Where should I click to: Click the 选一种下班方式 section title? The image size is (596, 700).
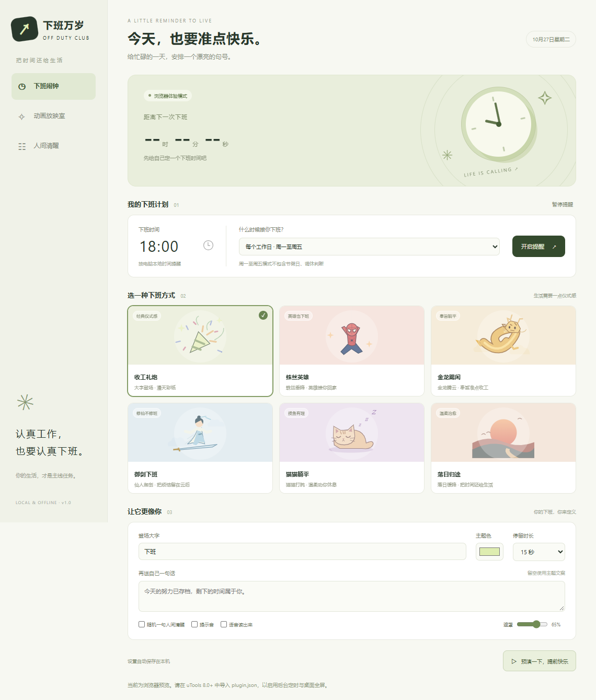point(151,295)
